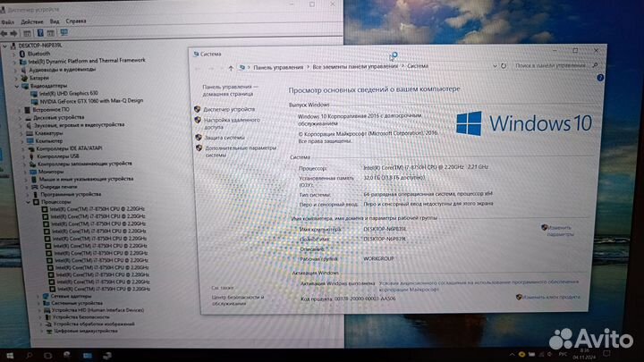
Task: Click the forward arrow in Device Manager toolbar
Action: point(13,33)
